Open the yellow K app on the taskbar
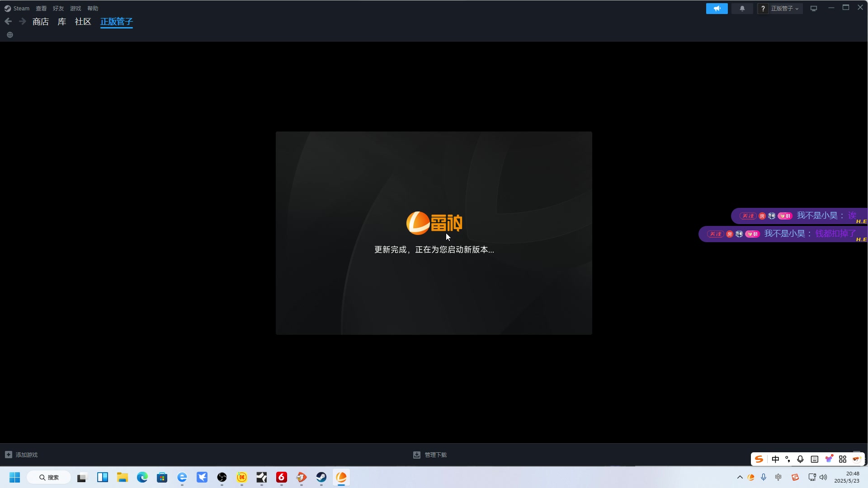Viewport: 868px width, 488px height. tap(242, 477)
